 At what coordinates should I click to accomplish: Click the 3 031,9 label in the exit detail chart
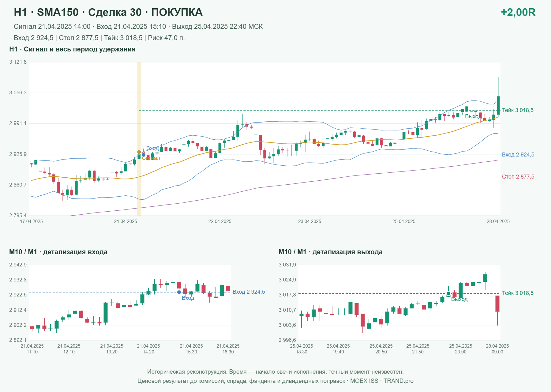(x=287, y=265)
